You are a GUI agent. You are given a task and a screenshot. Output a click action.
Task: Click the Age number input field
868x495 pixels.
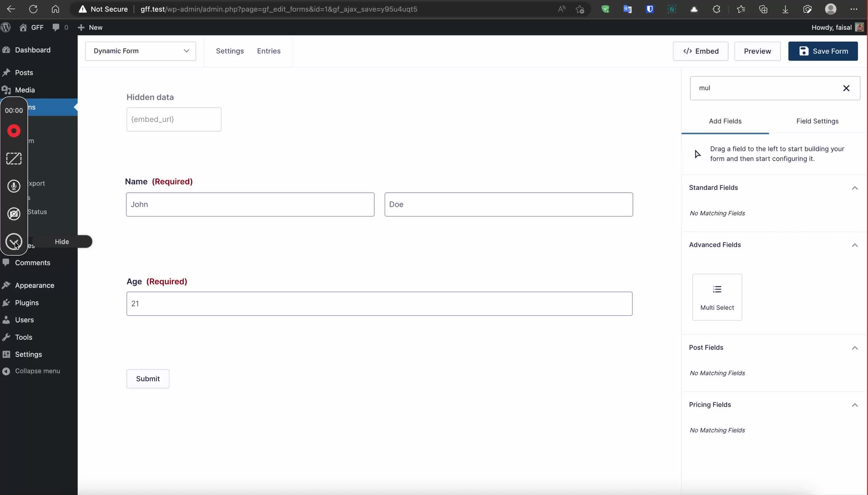(x=379, y=303)
